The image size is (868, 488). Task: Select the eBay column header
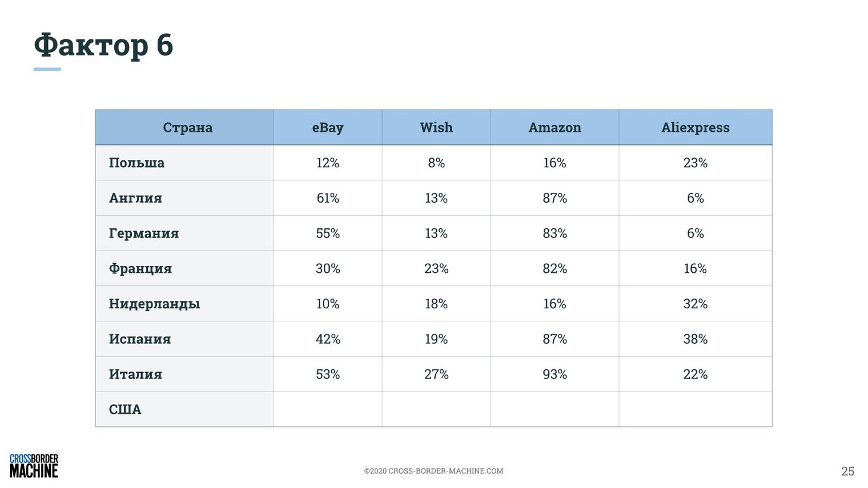(x=328, y=127)
